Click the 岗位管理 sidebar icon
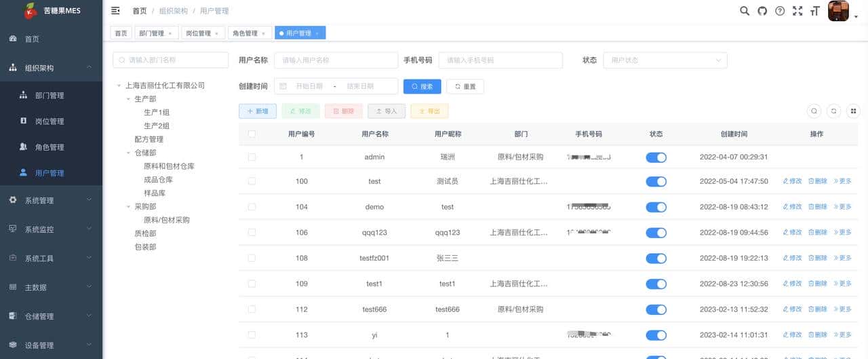Viewport: 868px width, 359px height. pos(24,121)
